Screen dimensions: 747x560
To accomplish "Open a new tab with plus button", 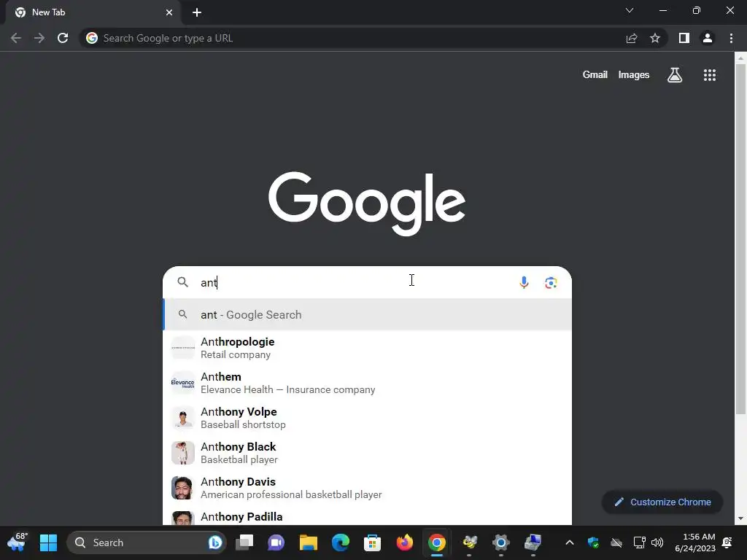I will [x=197, y=12].
